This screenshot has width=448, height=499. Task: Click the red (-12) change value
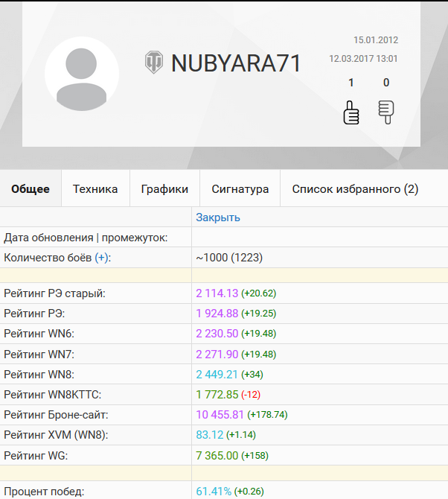coord(251,395)
